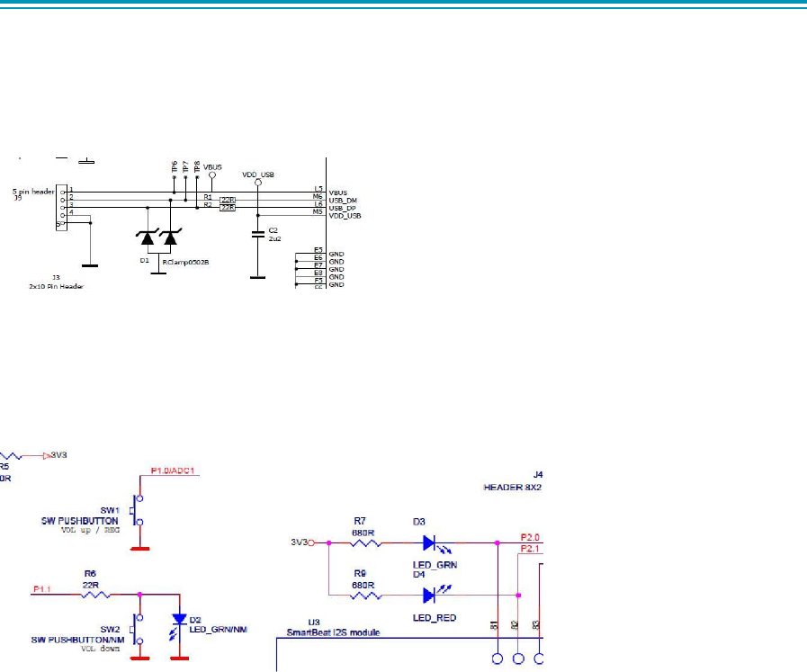Select the VDD_USB test point circle
The width and height of the screenshot is (807, 672).
pos(258,182)
